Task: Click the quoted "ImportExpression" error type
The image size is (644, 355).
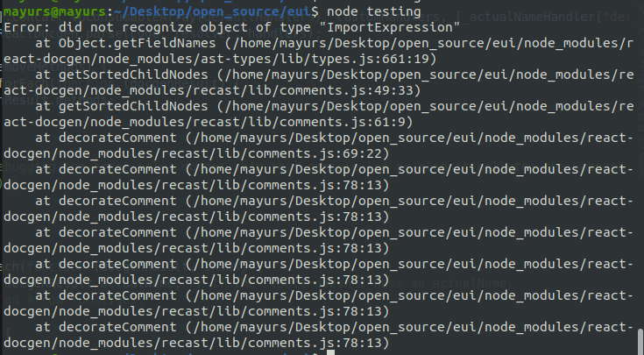Action: pos(389,27)
